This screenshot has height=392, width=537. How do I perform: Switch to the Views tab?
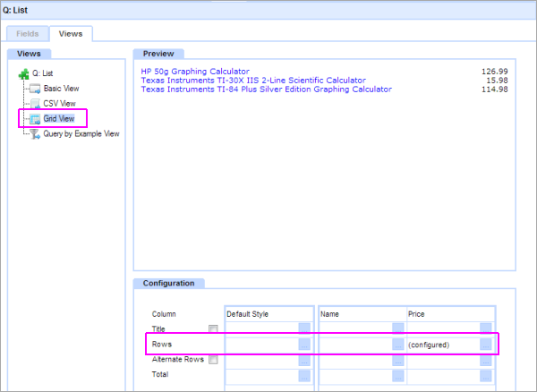click(71, 34)
